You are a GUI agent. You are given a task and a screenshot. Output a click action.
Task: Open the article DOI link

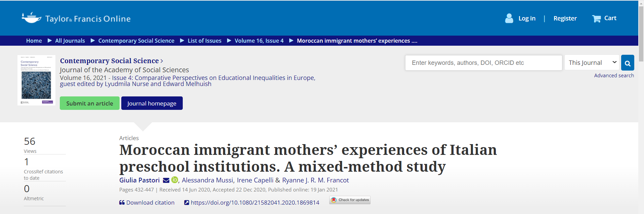coord(255,203)
